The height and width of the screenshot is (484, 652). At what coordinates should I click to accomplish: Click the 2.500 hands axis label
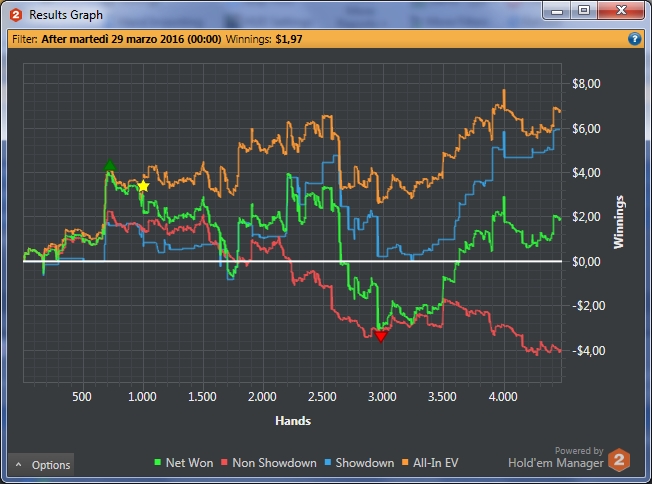322,396
